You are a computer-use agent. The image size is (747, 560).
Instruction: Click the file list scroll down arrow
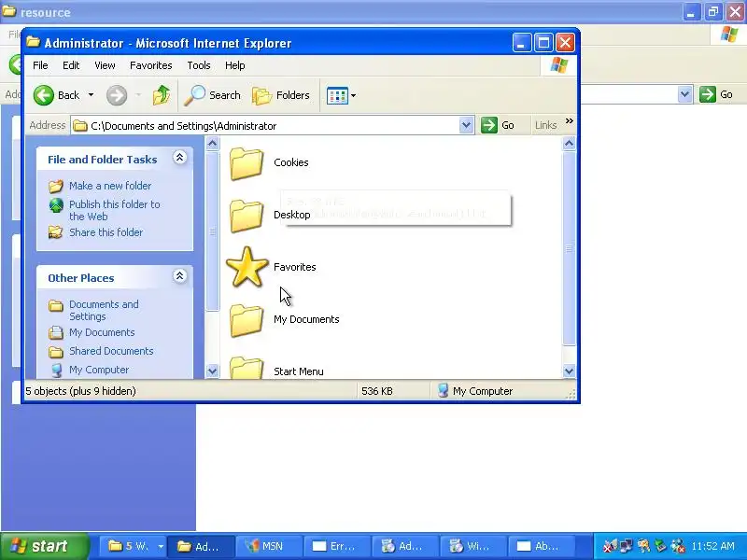[569, 371]
